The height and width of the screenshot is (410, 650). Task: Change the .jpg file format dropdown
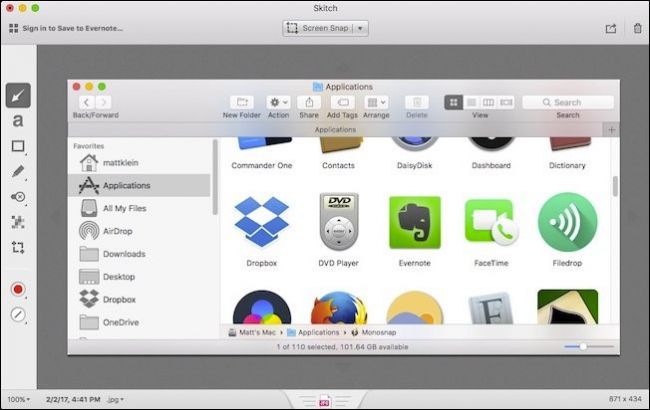(x=114, y=399)
